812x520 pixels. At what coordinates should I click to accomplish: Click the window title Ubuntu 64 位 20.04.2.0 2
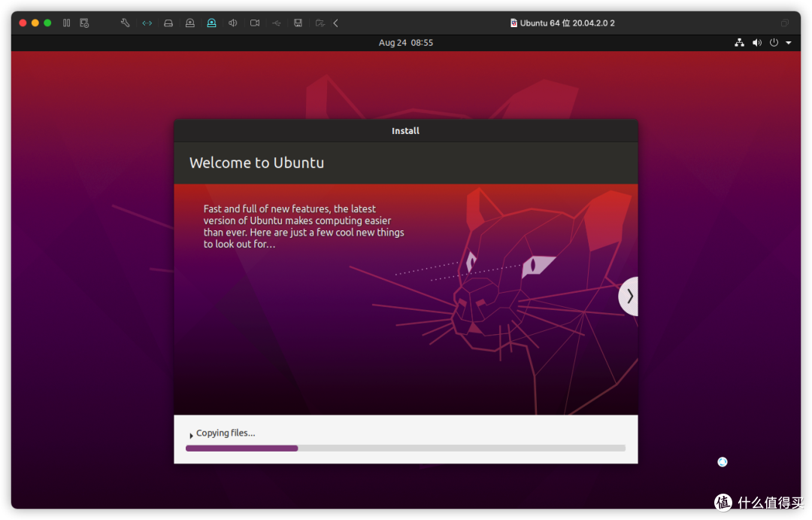[x=567, y=23]
